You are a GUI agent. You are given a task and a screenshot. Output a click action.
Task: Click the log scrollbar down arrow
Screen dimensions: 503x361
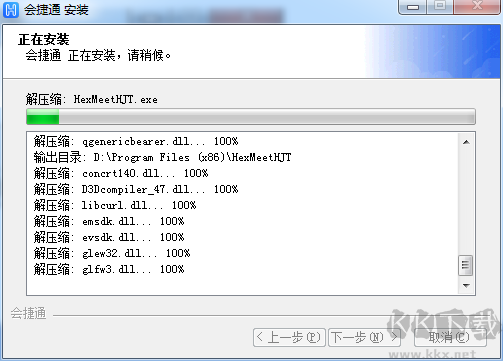click(466, 286)
